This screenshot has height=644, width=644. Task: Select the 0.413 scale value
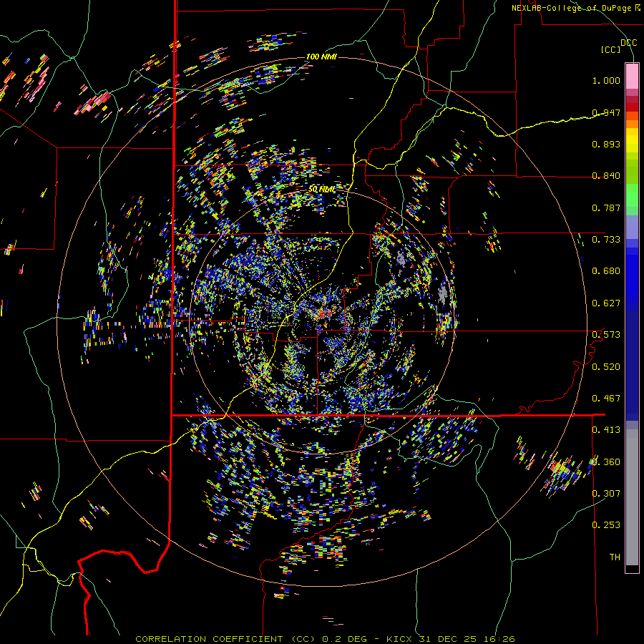(606, 430)
